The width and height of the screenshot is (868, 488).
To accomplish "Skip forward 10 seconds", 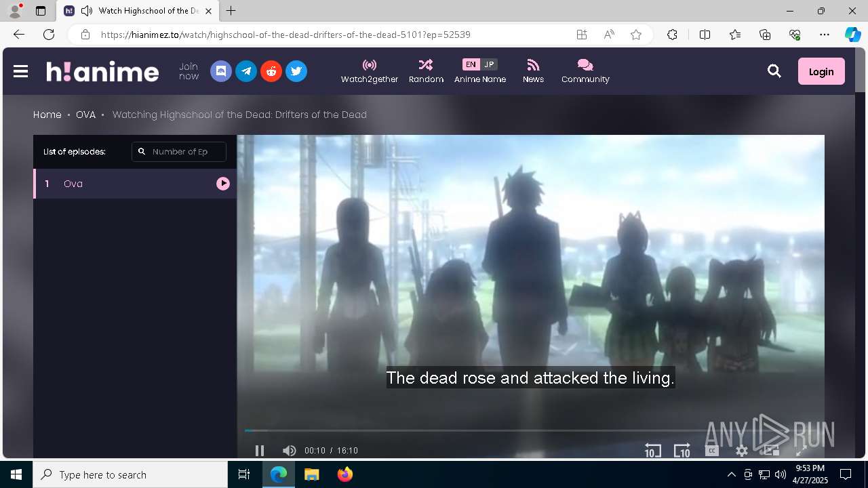I will [682, 451].
